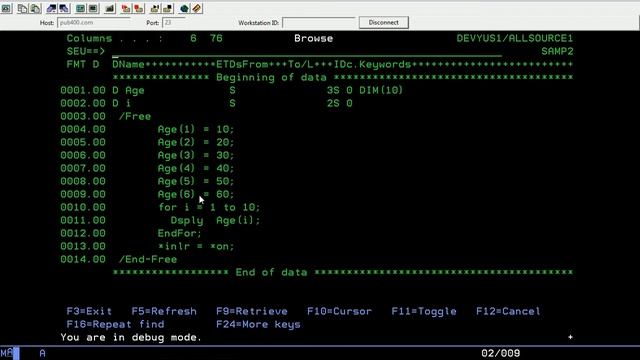Click the /End-Free line text
Screen dimensions: 640x360
[148, 260]
